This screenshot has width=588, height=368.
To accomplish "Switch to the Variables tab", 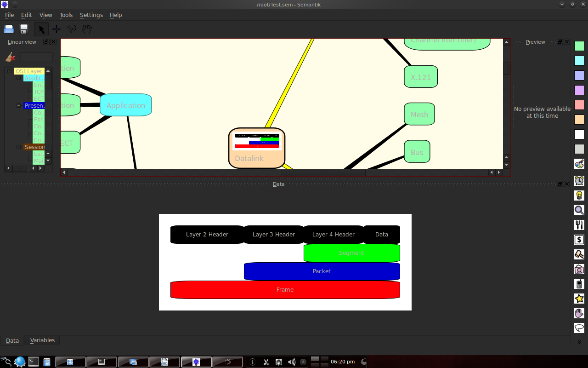I will point(42,340).
